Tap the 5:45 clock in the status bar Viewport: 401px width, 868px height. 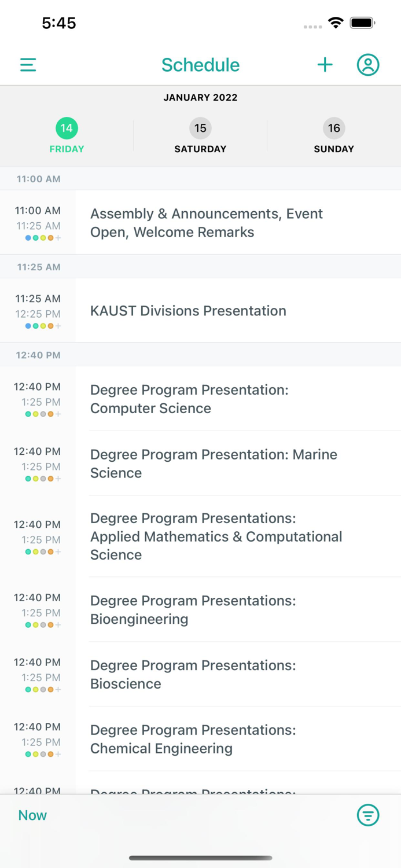pos(60,24)
